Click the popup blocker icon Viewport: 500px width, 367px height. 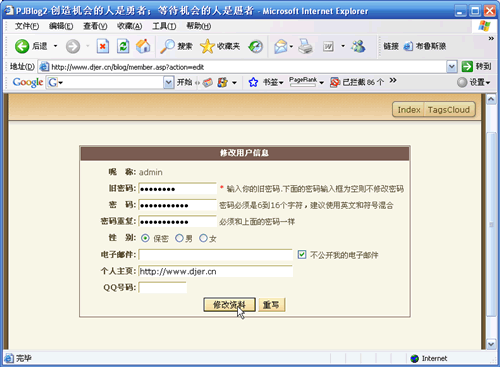[x=335, y=82]
